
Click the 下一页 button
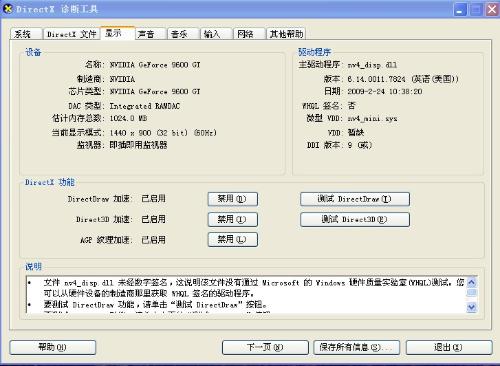[265, 347]
